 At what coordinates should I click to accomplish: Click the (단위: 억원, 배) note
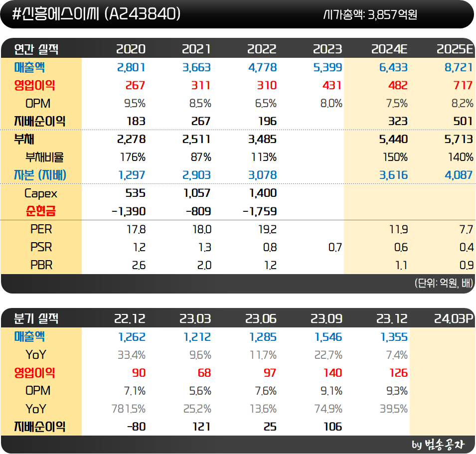pyautogui.click(x=444, y=283)
